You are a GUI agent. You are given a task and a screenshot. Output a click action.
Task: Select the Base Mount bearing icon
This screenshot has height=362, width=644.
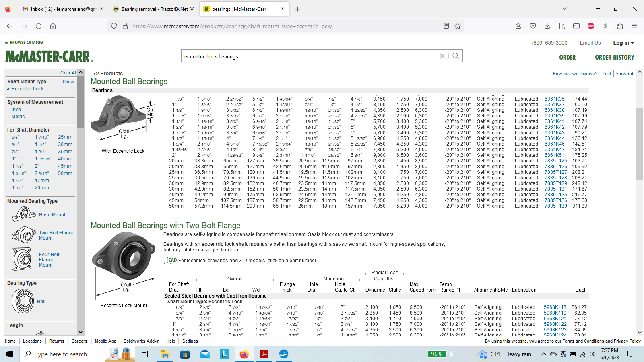coord(24,214)
